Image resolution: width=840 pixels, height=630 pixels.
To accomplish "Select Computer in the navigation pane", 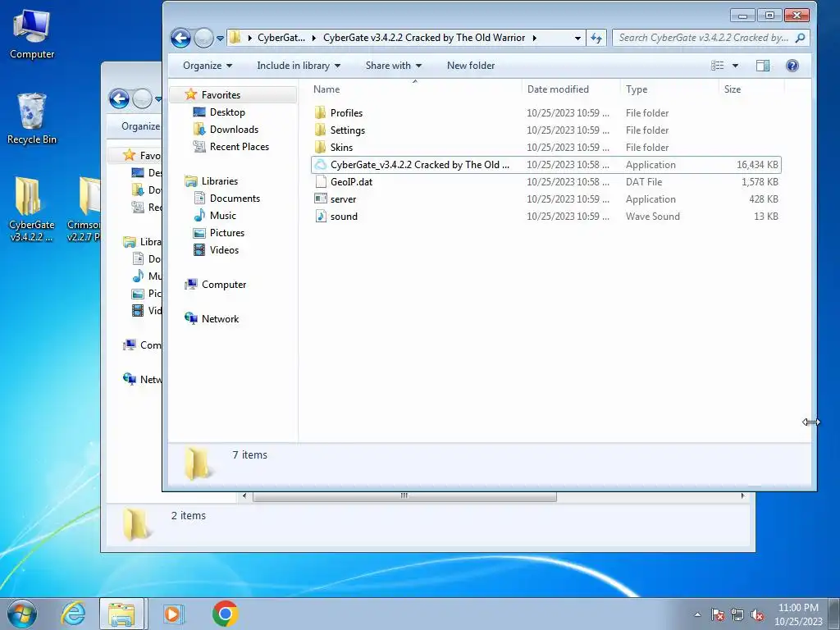I will click(x=223, y=285).
